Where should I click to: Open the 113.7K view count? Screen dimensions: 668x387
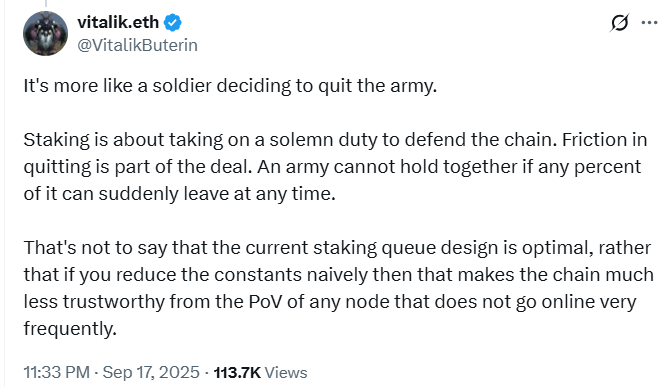(x=237, y=373)
